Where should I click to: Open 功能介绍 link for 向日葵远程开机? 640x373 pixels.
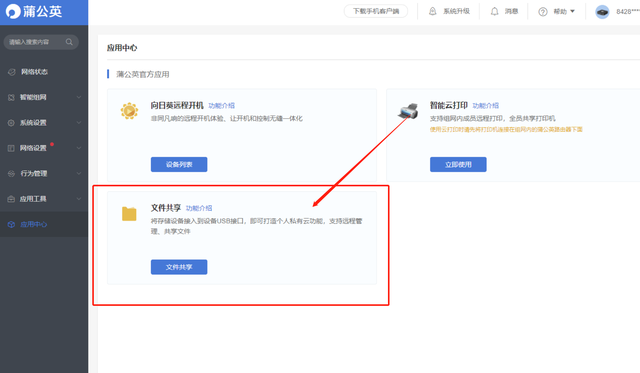[x=222, y=106]
